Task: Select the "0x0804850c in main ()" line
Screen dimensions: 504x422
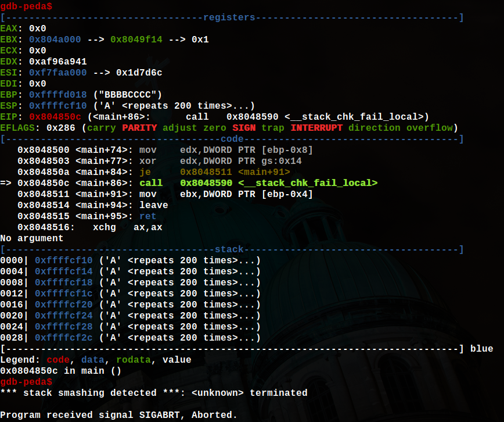Action: [x=61, y=371]
